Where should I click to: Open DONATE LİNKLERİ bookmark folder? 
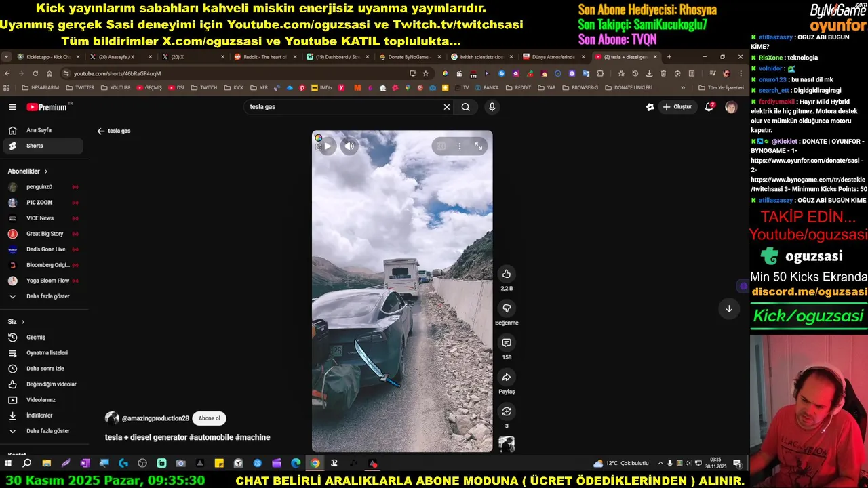click(629, 88)
